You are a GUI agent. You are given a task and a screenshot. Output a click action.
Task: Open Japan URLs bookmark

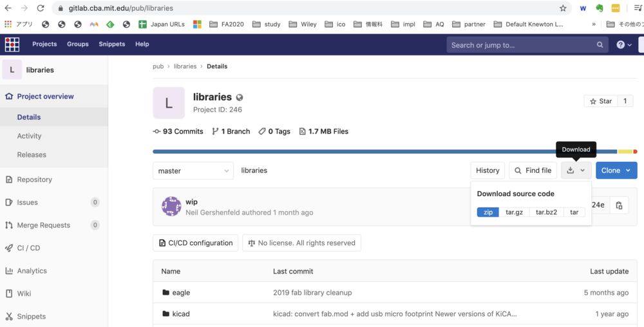pyautogui.click(x=162, y=25)
